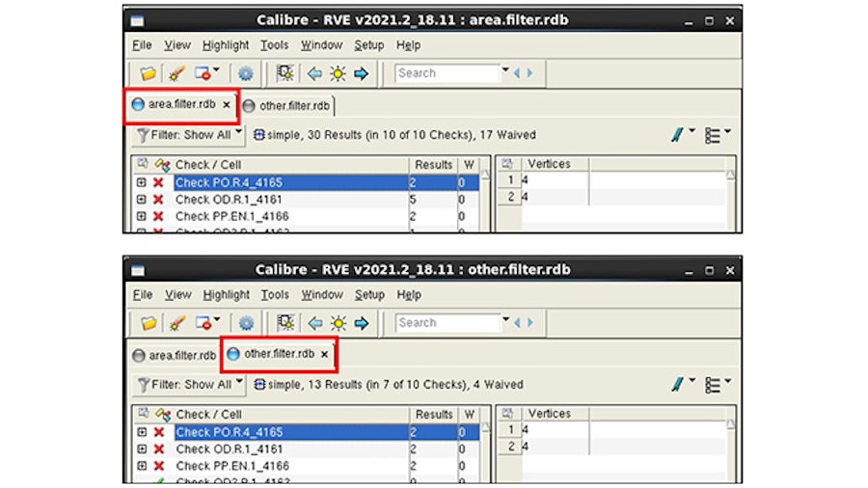This screenshot has height=488, width=868.
Task: Close other.filter.rdb tab in bottom window
Action: pos(324,354)
